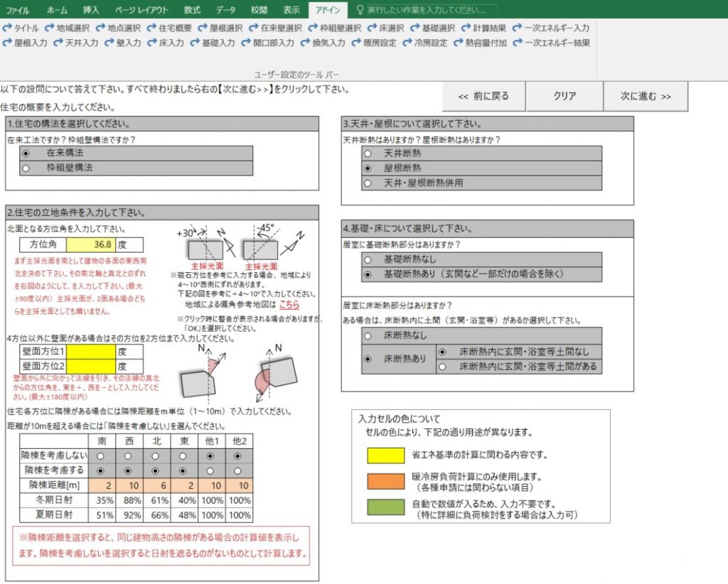728x584 pixels.
Task: Click the タイトル toolbar icon
Action: click(21, 28)
